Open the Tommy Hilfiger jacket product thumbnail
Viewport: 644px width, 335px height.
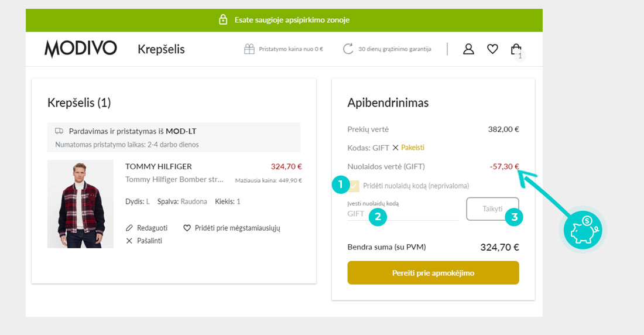81,204
